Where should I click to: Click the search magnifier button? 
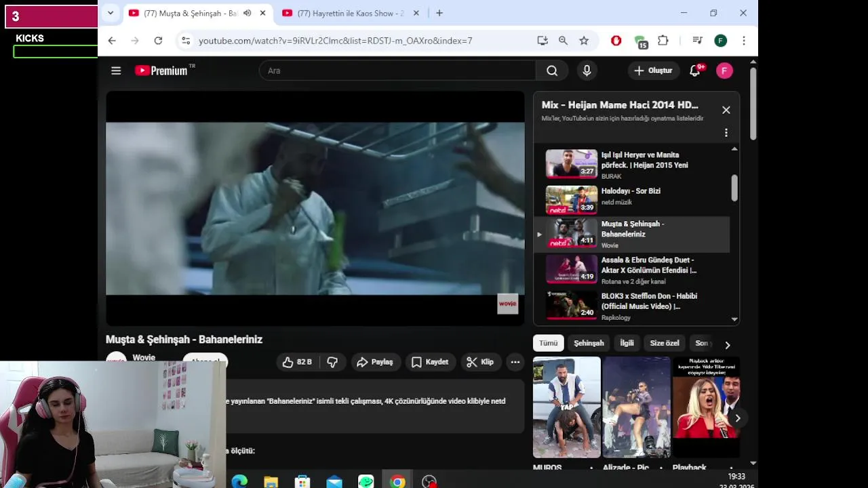tap(552, 70)
